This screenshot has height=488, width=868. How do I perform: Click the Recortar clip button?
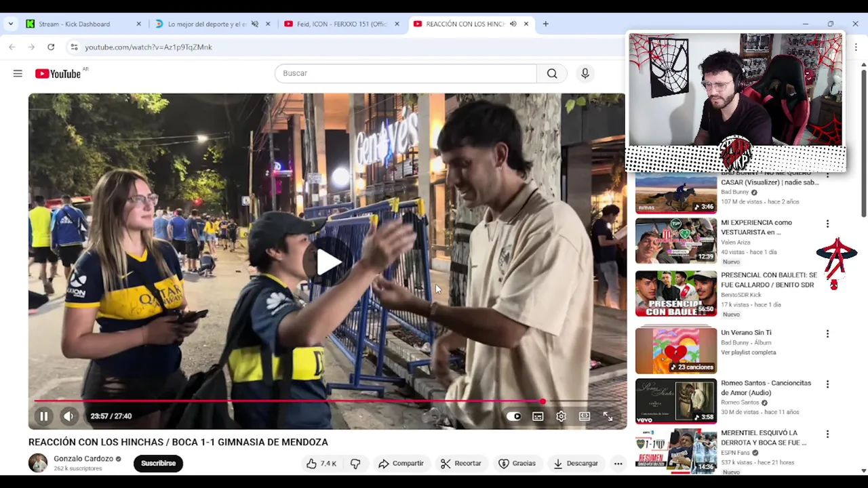click(x=460, y=464)
